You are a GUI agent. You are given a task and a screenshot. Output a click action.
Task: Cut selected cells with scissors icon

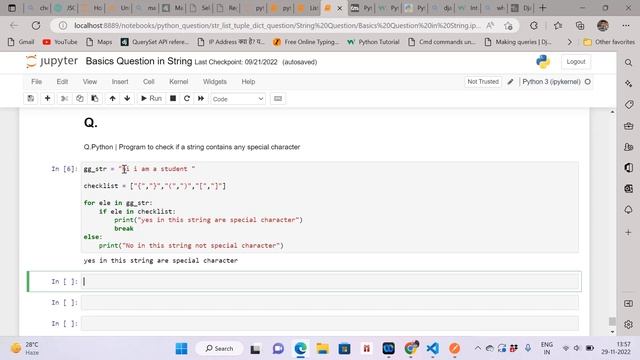pos(64,99)
